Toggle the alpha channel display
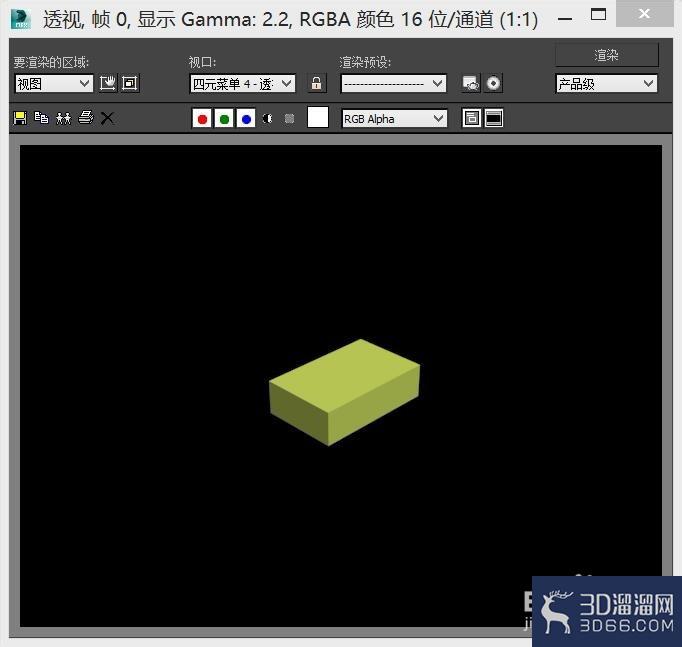The height and width of the screenshot is (647, 682). click(267, 118)
